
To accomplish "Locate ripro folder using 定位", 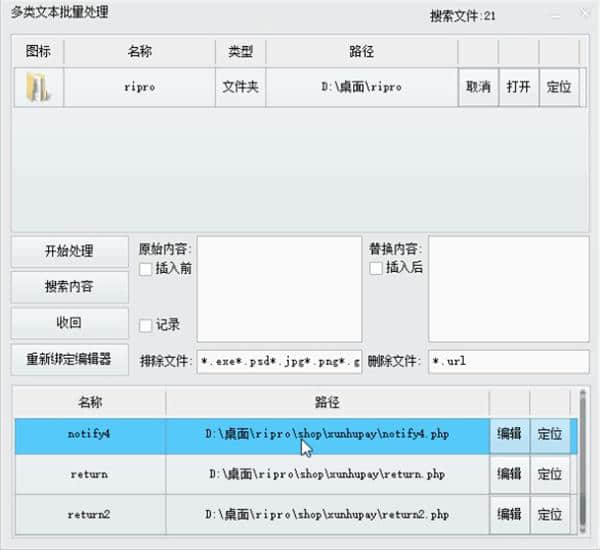I will point(559,87).
